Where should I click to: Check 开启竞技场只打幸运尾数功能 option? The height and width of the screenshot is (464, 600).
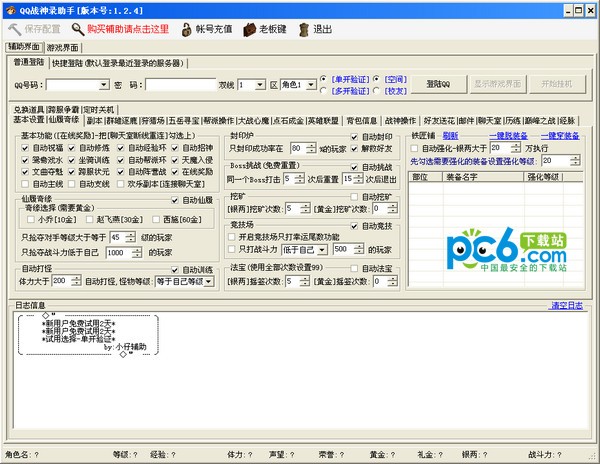[x=231, y=237]
